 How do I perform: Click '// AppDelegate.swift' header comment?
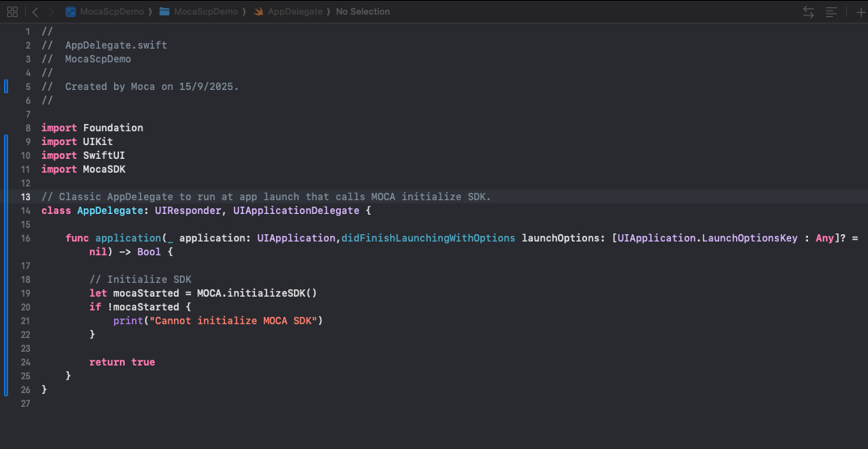(104, 45)
